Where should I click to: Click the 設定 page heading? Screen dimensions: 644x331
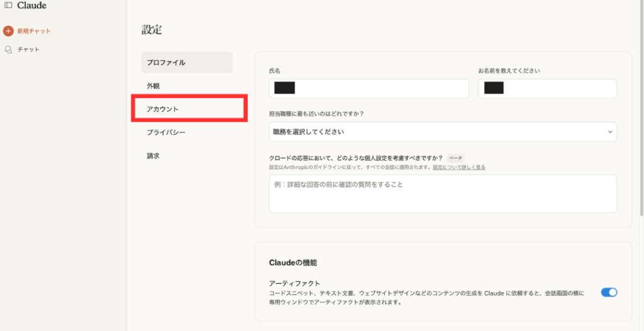[x=152, y=30]
